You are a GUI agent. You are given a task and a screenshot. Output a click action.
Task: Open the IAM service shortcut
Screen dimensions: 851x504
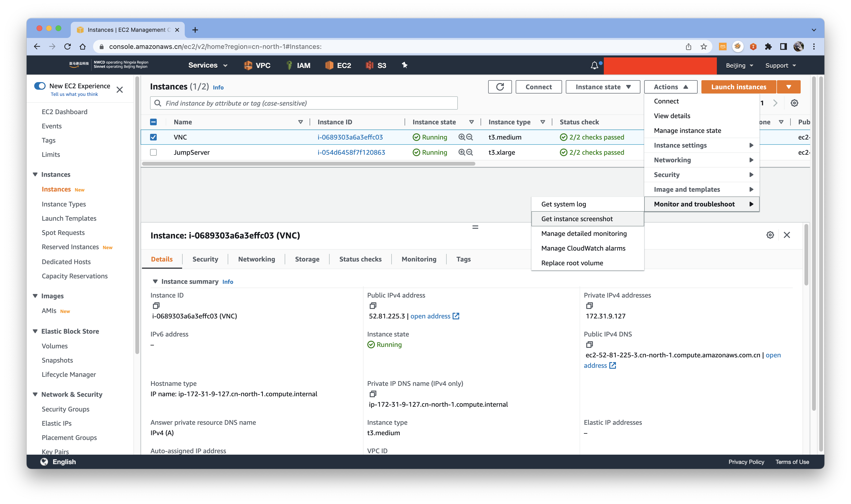pos(298,65)
